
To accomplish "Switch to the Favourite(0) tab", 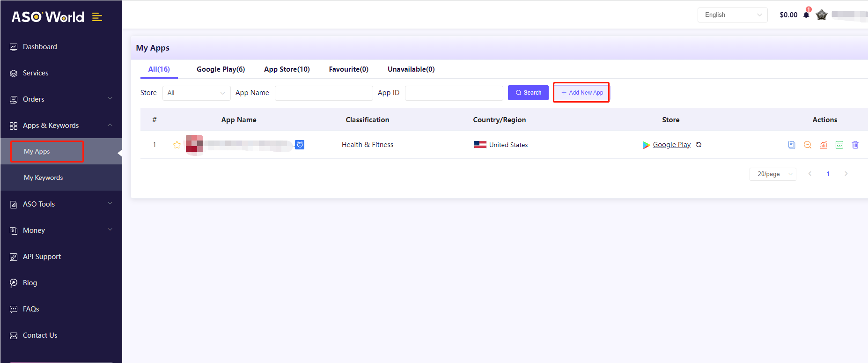I will tap(349, 69).
